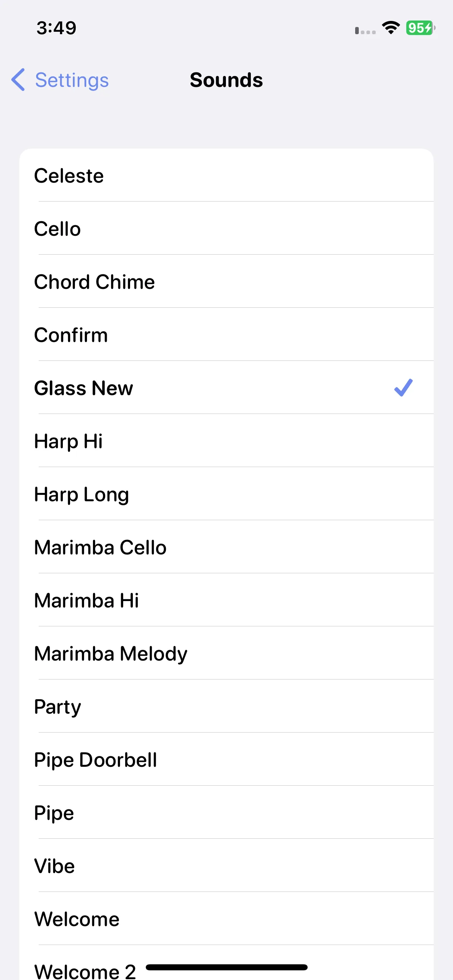Tap the blue checkmark beside Glass New
Image resolution: width=453 pixels, height=980 pixels.
coord(403,388)
